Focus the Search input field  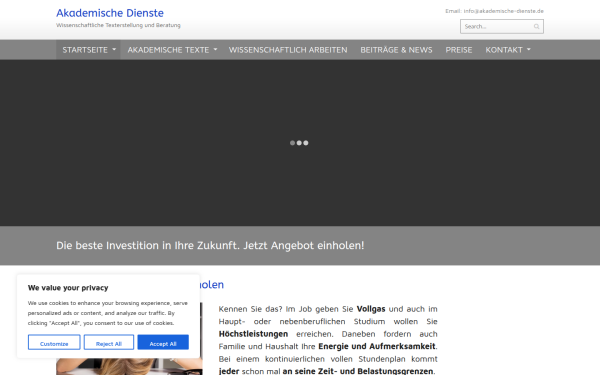point(502,26)
